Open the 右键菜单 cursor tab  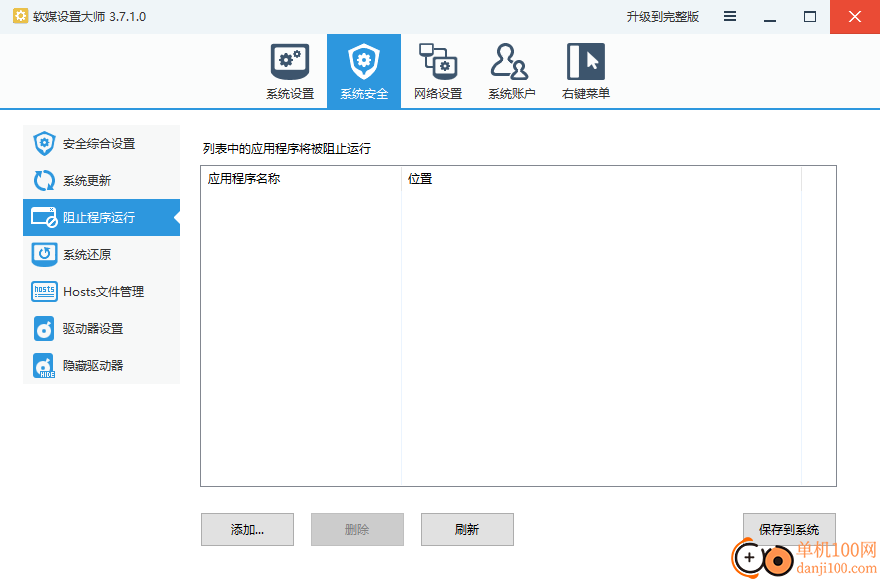[585, 71]
